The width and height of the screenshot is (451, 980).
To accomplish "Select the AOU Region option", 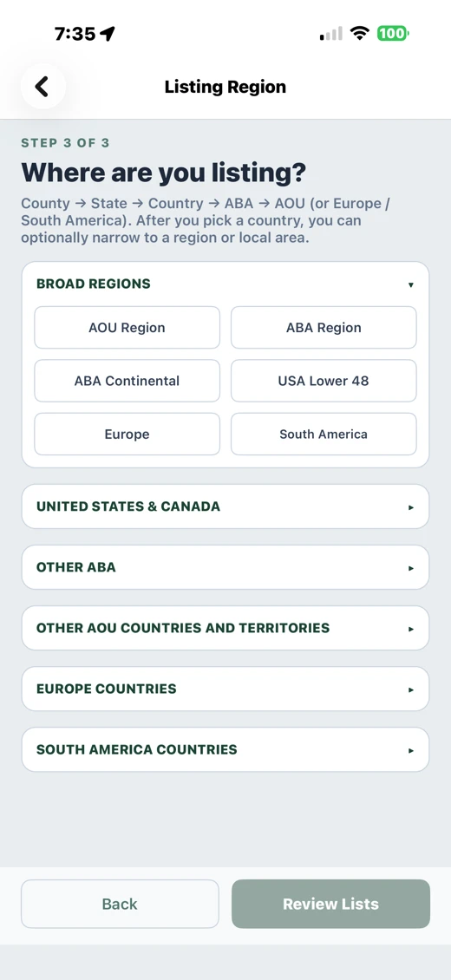I will [127, 328].
